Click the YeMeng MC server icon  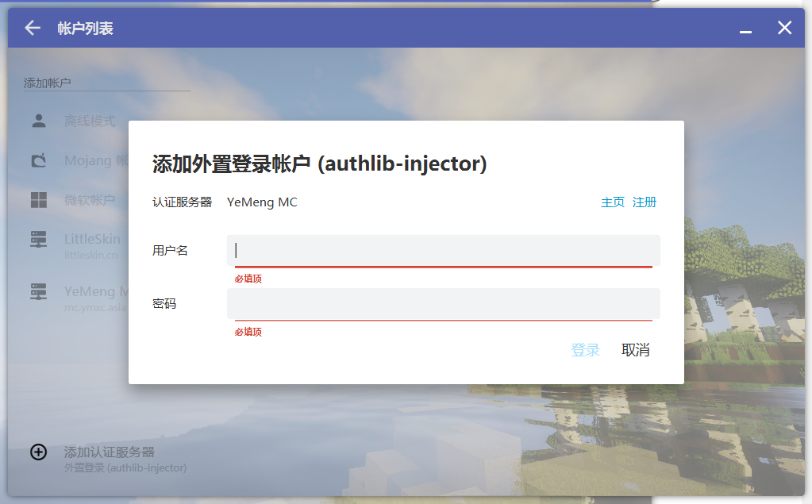click(x=38, y=291)
